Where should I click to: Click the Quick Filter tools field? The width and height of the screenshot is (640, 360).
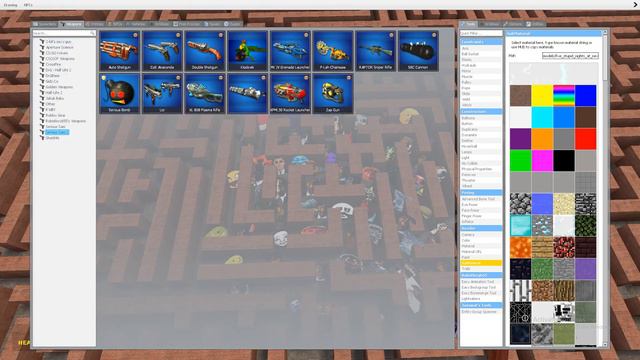[x=481, y=33]
